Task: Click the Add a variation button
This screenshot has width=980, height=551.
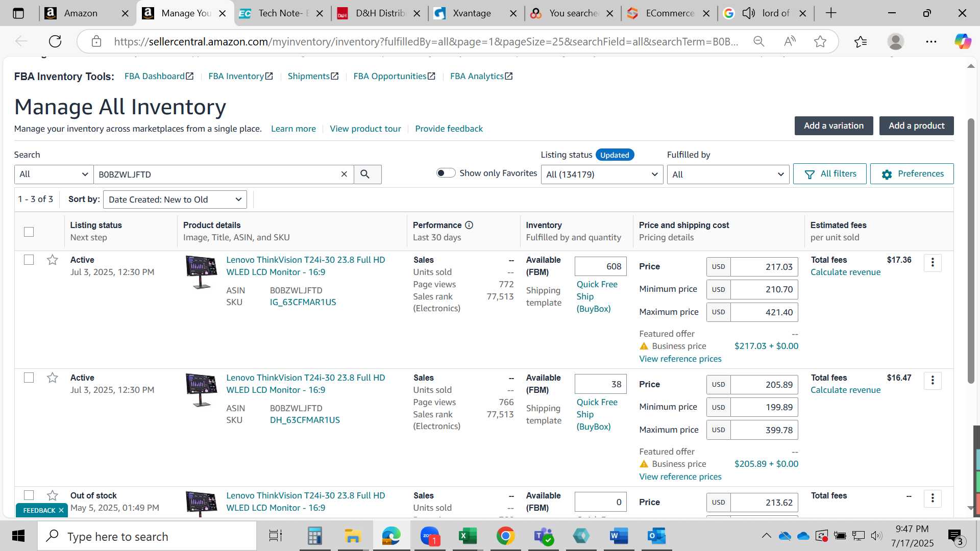Action: [834, 126]
